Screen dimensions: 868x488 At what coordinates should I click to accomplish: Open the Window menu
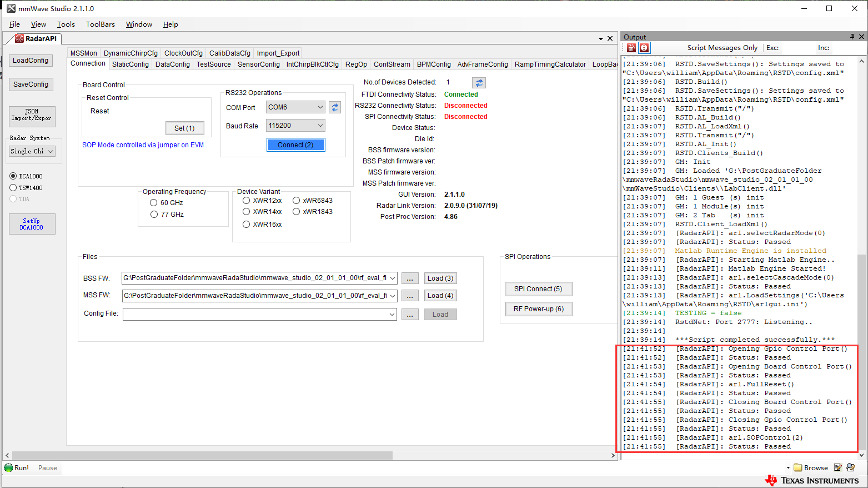[139, 24]
